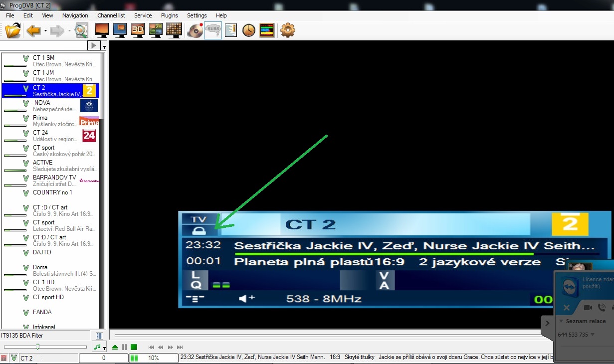614x364 pixels.
Task: Open the Service menu
Action: (143, 15)
